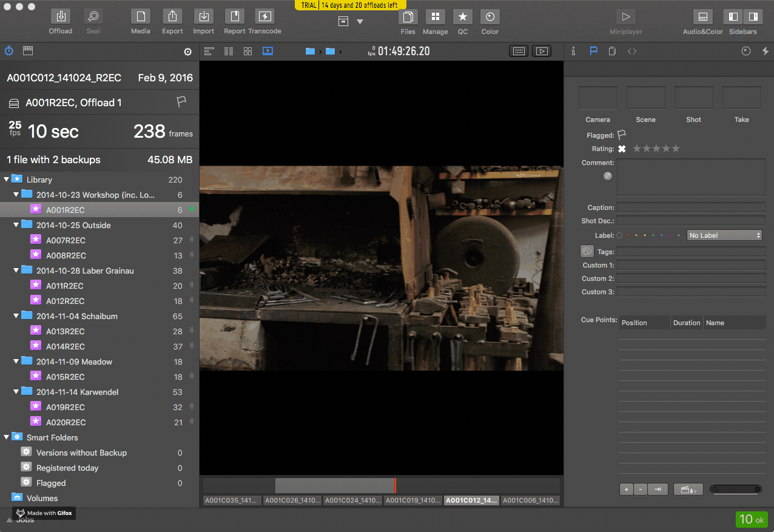This screenshot has width=774, height=532.
Task: Click the lightning bolt icon in right sidebar
Action: click(765, 52)
